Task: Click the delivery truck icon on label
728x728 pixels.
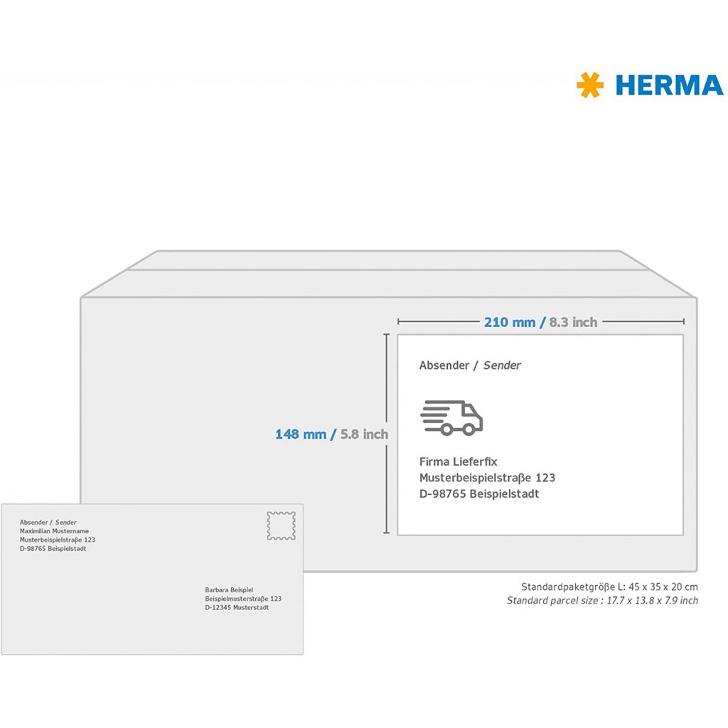Action: point(451,417)
